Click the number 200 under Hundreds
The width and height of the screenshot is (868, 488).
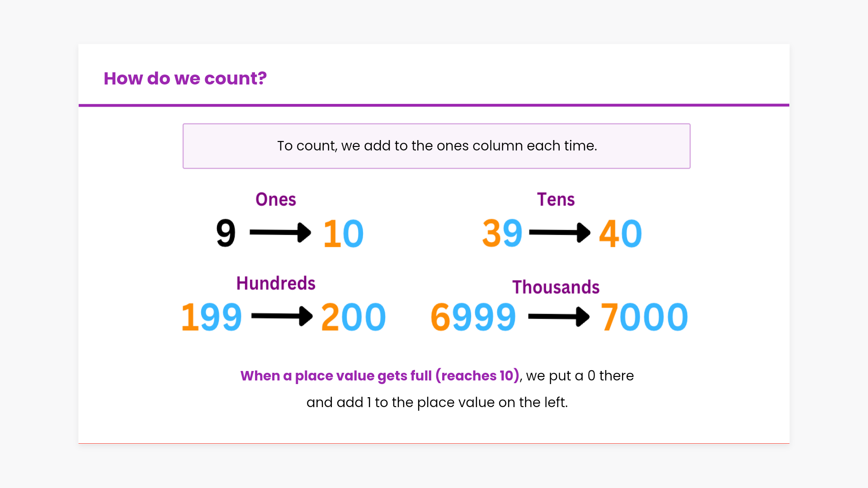[x=353, y=317]
